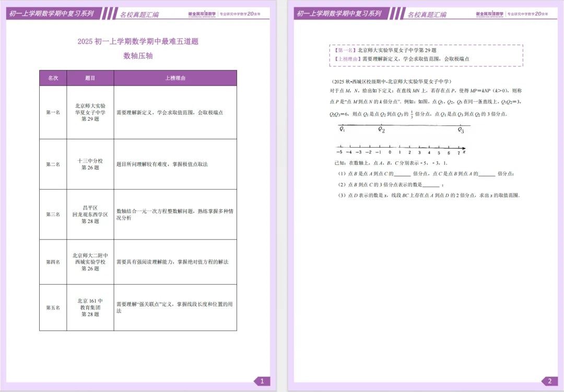Click sub-question (2) about 3 倍分点

pos(391,185)
